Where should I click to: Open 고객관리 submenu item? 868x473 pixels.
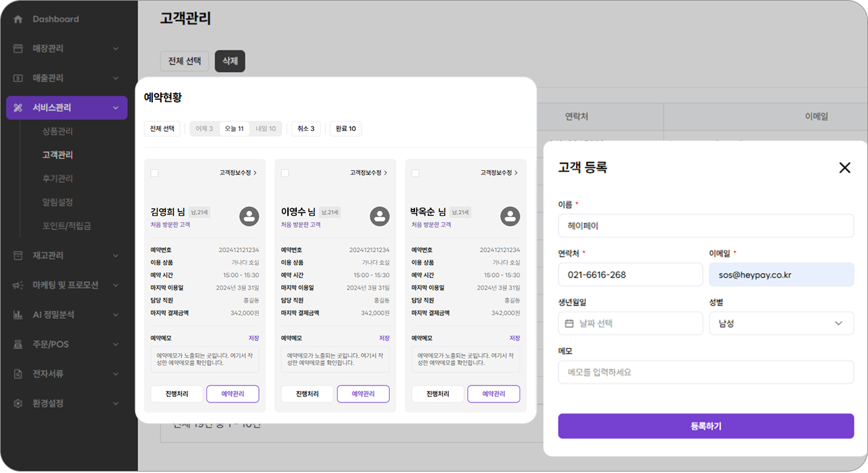[57, 155]
